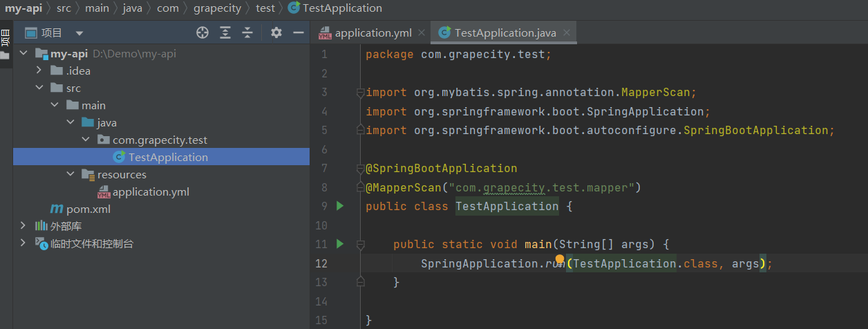Click the grapecity breadcrumb in navigation bar
The width and height of the screenshot is (868, 329).
pos(216,8)
